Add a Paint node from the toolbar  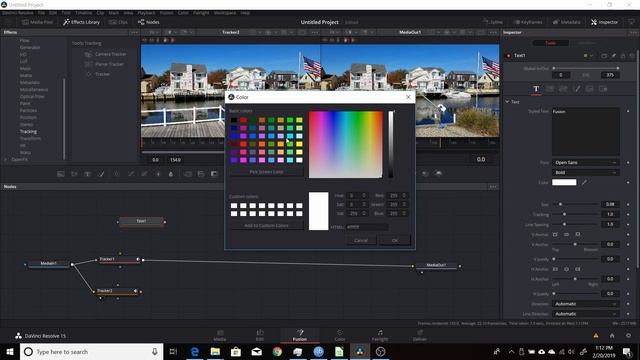pyautogui.click(x=101, y=174)
